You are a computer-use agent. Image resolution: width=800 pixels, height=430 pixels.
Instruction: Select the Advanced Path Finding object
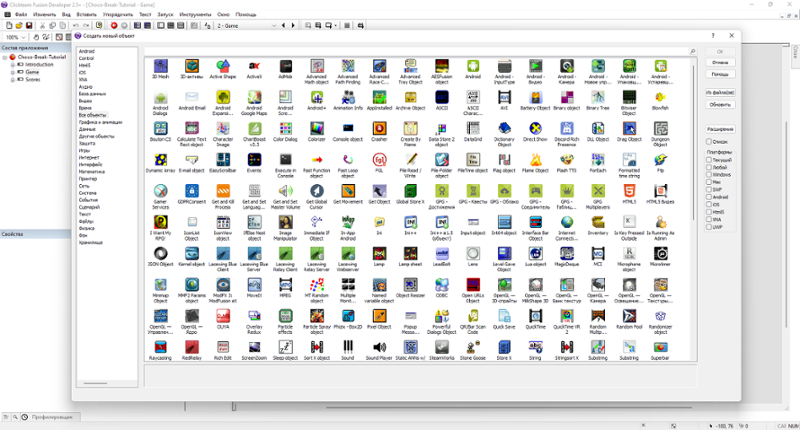click(x=348, y=66)
